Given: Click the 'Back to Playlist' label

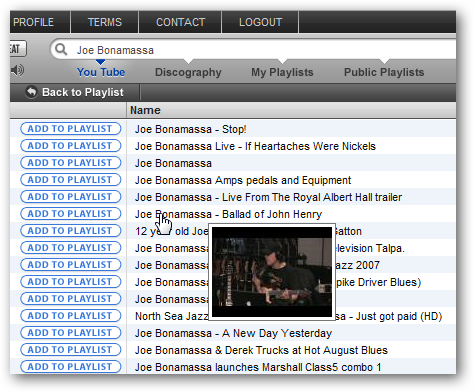Looking at the screenshot, I should (x=83, y=92).
